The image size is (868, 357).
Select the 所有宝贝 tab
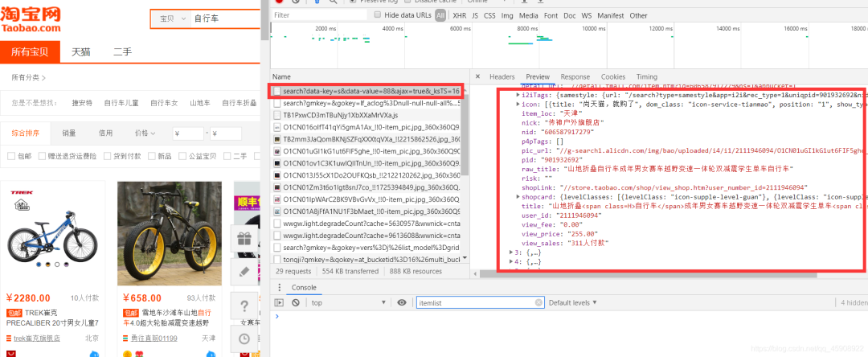click(30, 52)
